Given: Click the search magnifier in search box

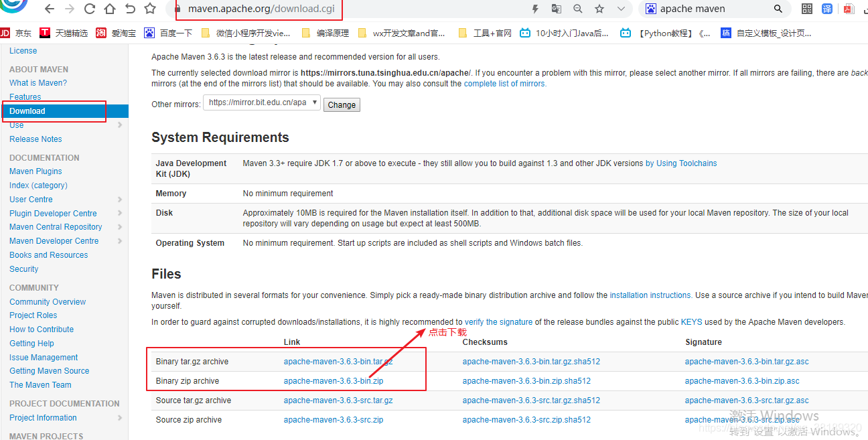Looking at the screenshot, I should (x=778, y=9).
